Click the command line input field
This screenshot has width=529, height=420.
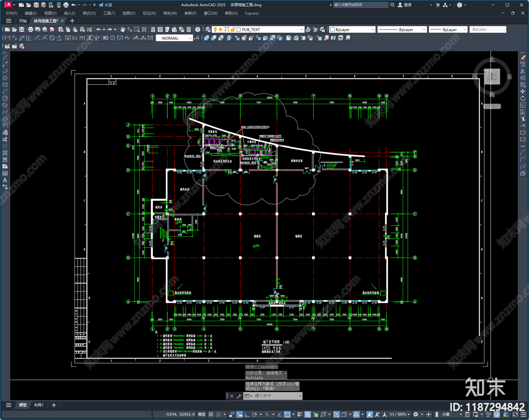coord(276,396)
